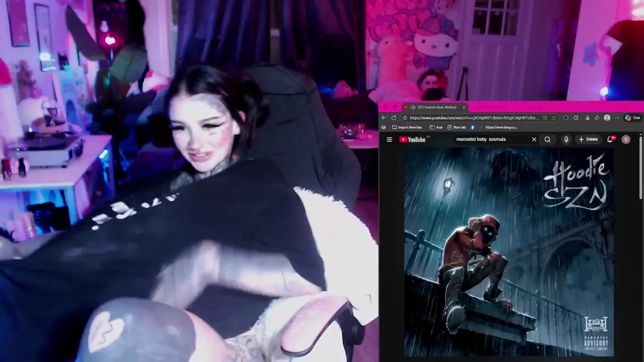Open the split screen icon in address bar
Viewport: 644px width, 362px height.
[x=545, y=118]
